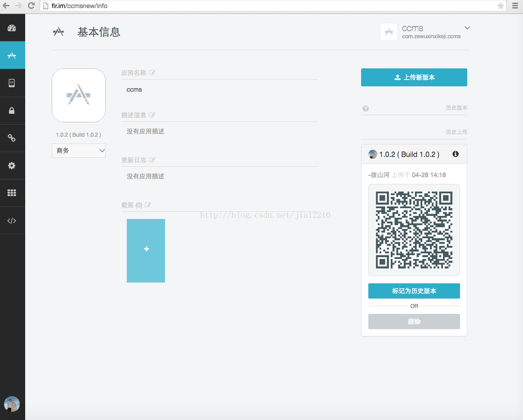Add a screenshot with the plus tile

click(x=146, y=250)
